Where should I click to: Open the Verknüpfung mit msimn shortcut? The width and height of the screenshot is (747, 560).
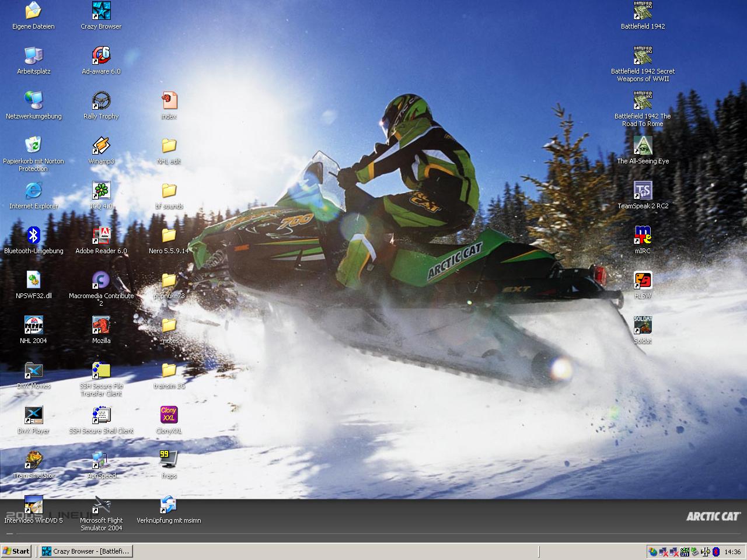pos(169,505)
